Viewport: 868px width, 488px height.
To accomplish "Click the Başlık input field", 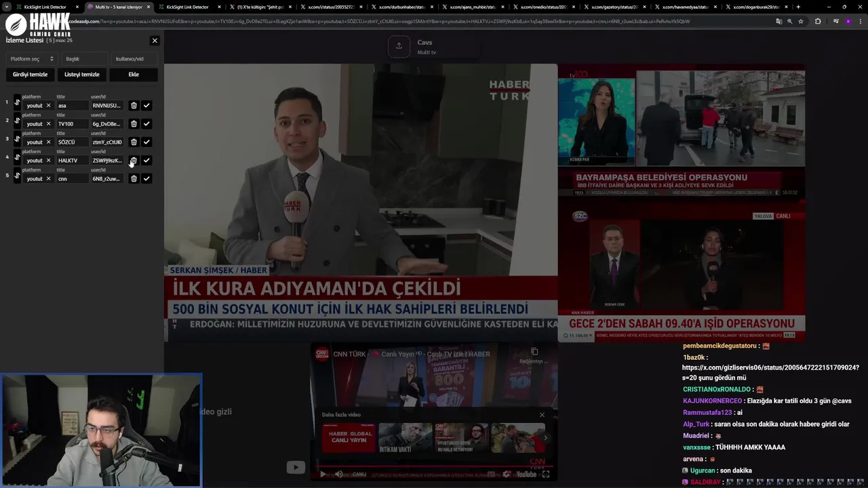I will [84, 59].
